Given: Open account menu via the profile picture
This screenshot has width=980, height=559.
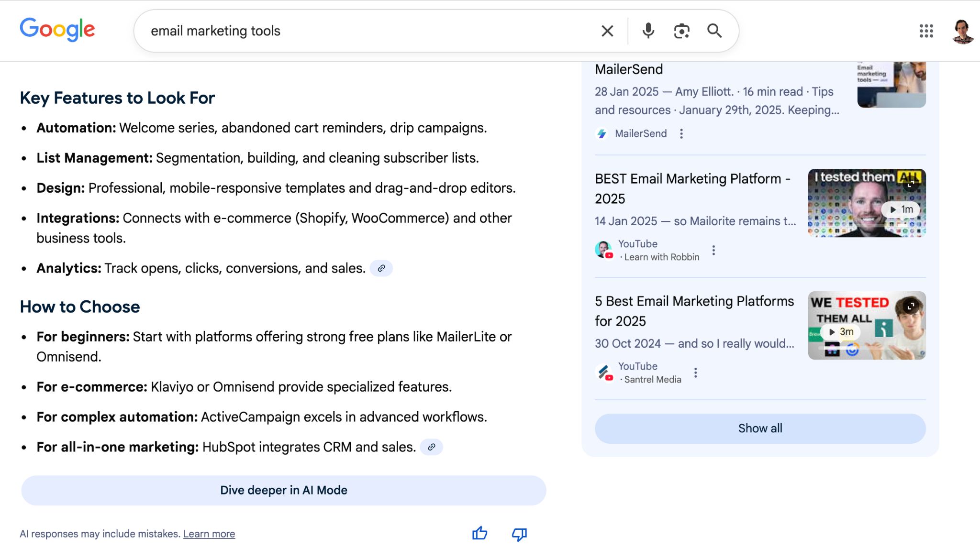Looking at the screenshot, I should click(962, 31).
